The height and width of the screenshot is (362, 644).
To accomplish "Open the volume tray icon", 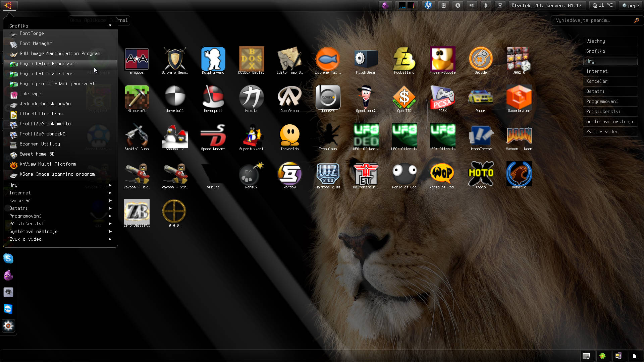I will 472,5.
